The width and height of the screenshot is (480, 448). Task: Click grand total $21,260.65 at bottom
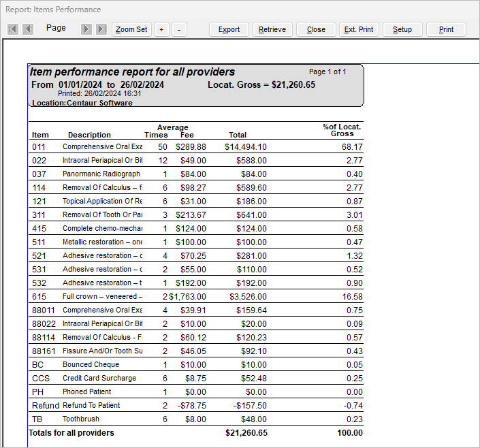pyautogui.click(x=246, y=433)
